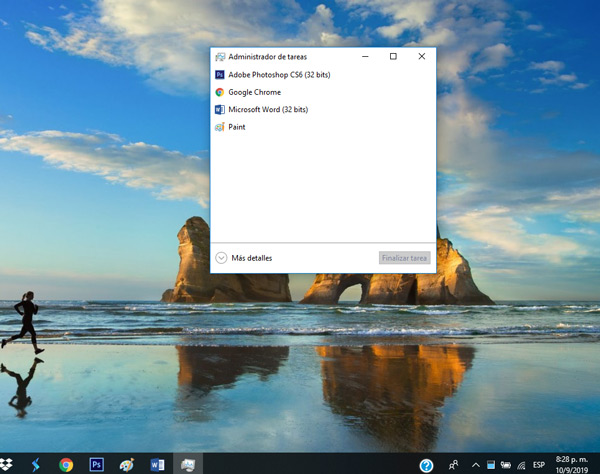
Task: Expand Más detalles view
Action: tap(244, 258)
